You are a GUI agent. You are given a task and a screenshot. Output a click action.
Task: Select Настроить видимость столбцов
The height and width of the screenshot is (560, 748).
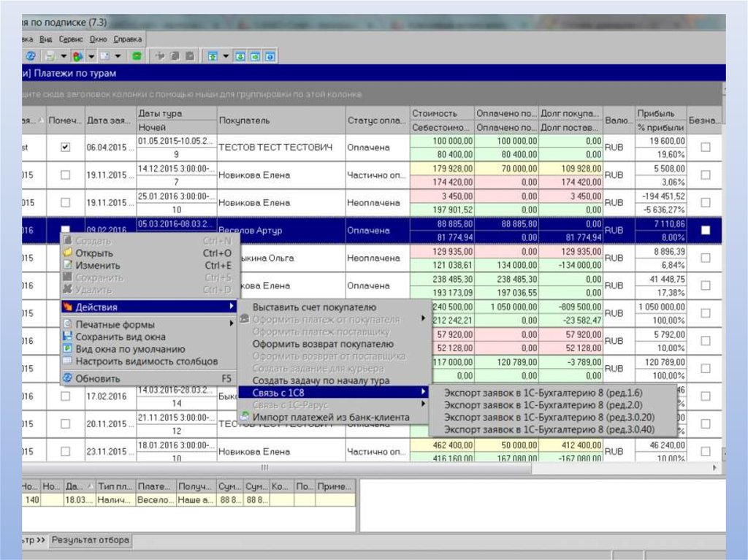click(x=149, y=361)
